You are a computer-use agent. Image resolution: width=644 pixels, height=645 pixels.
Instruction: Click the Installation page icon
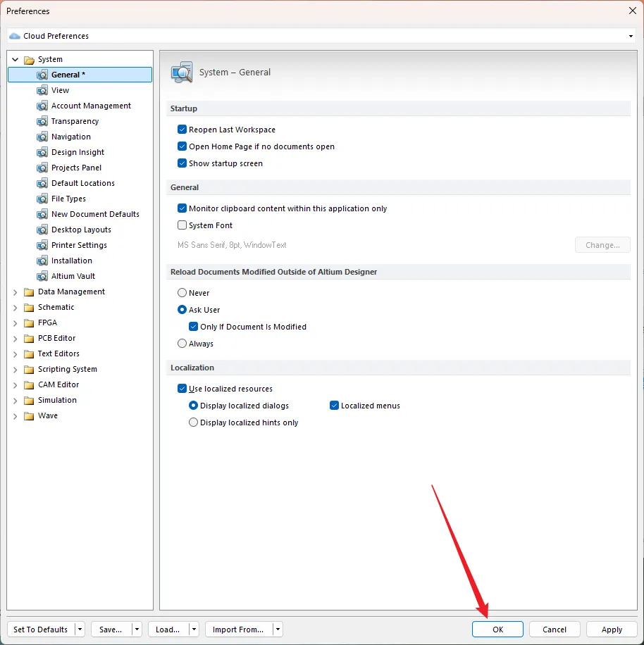(42, 261)
